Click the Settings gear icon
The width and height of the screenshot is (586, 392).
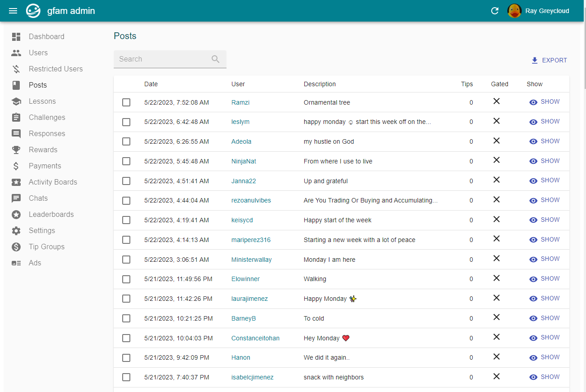tap(16, 231)
